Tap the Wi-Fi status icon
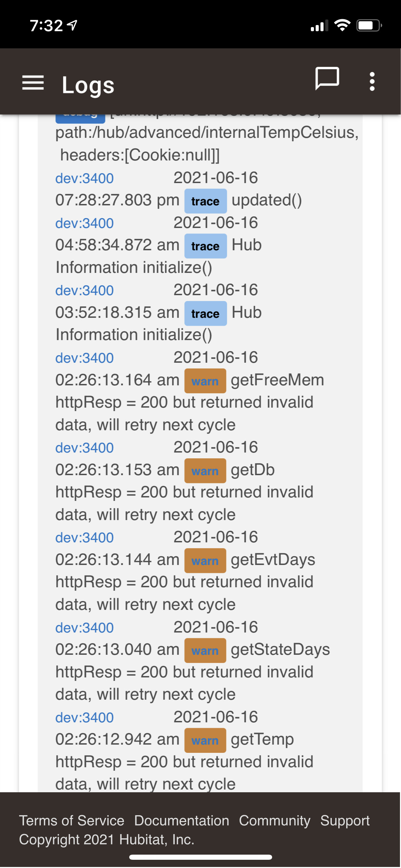This screenshot has height=868, width=401. pyautogui.click(x=342, y=25)
